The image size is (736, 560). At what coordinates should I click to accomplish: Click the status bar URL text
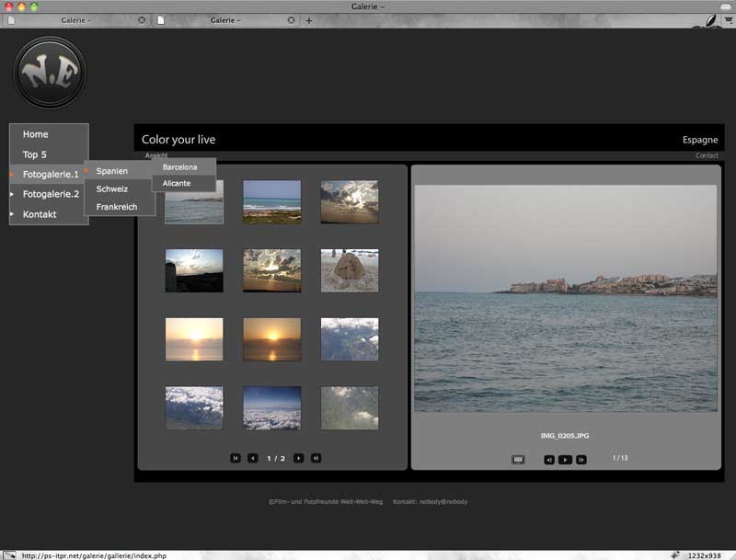[94, 555]
